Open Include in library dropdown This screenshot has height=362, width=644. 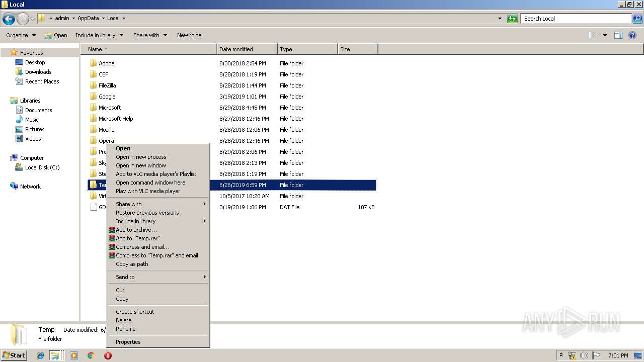[99, 35]
